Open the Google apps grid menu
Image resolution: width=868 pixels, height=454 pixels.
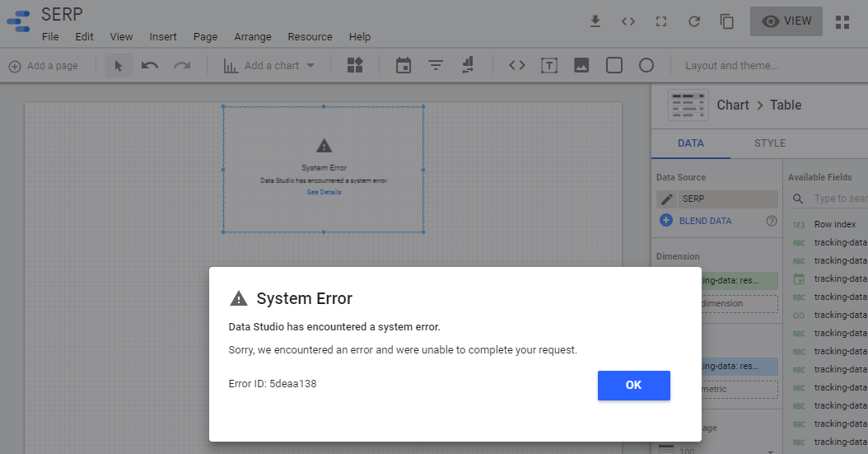[842, 22]
